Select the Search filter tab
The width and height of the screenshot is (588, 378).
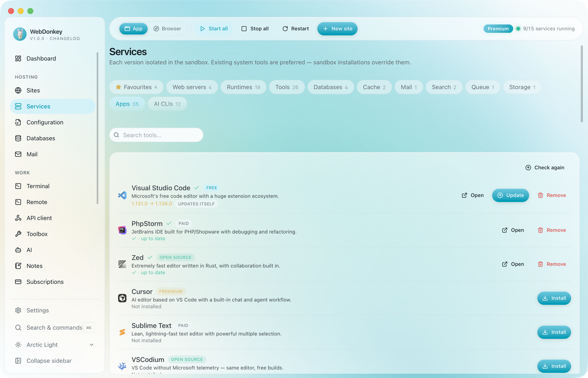pos(444,87)
